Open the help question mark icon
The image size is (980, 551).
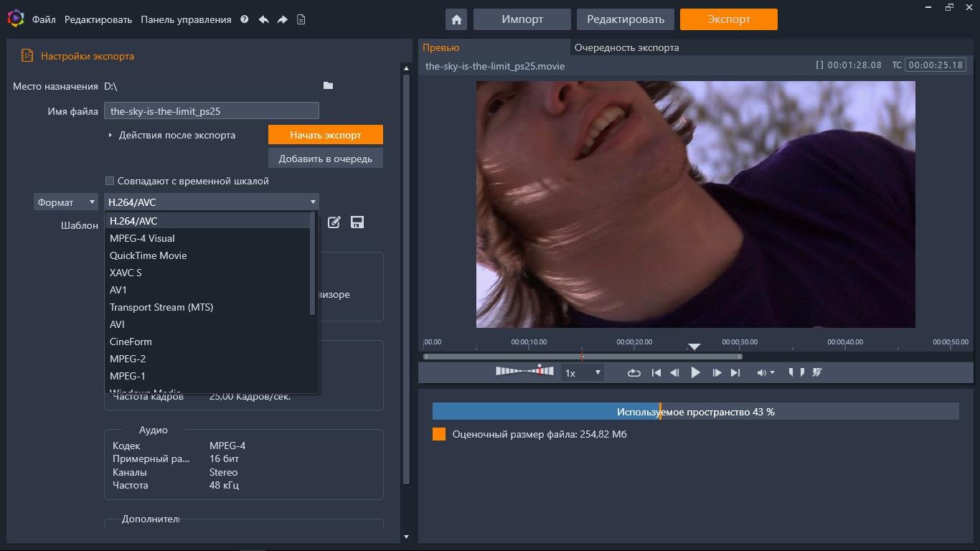click(244, 19)
